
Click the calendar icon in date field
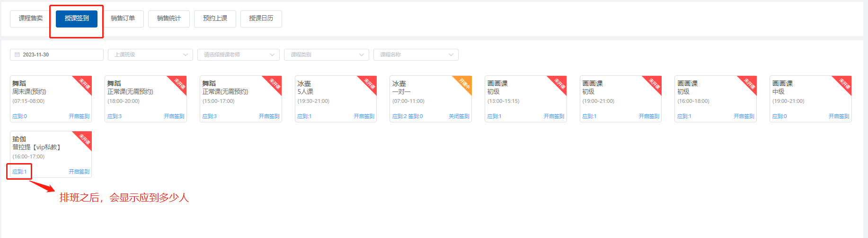click(x=17, y=55)
